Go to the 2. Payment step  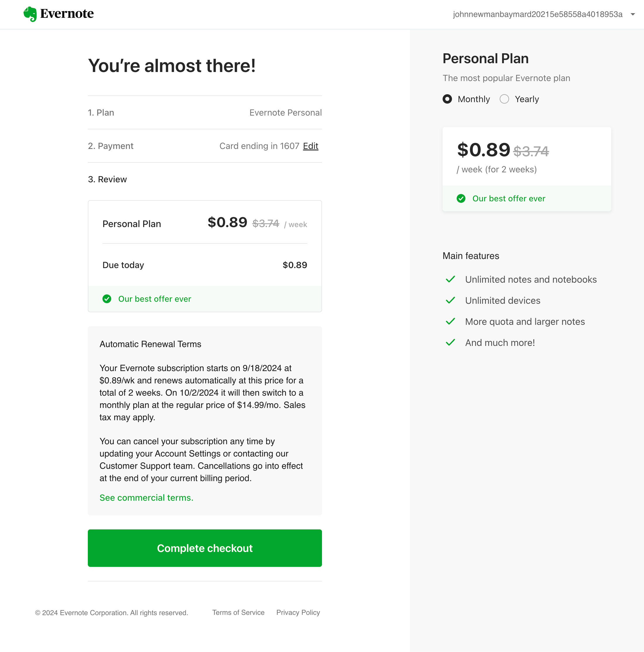pyautogui.click(x=110, y=146)
